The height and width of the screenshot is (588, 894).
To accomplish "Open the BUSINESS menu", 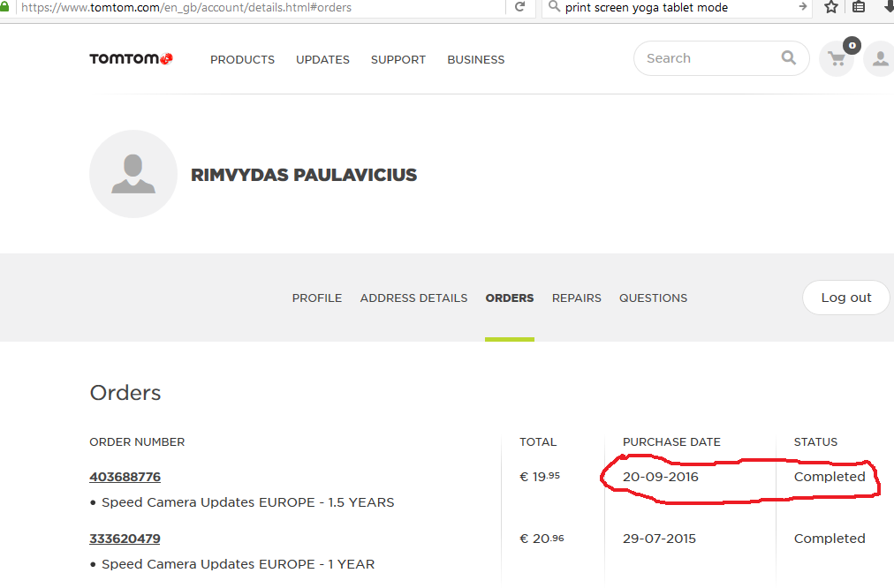I will click(476, 60).
